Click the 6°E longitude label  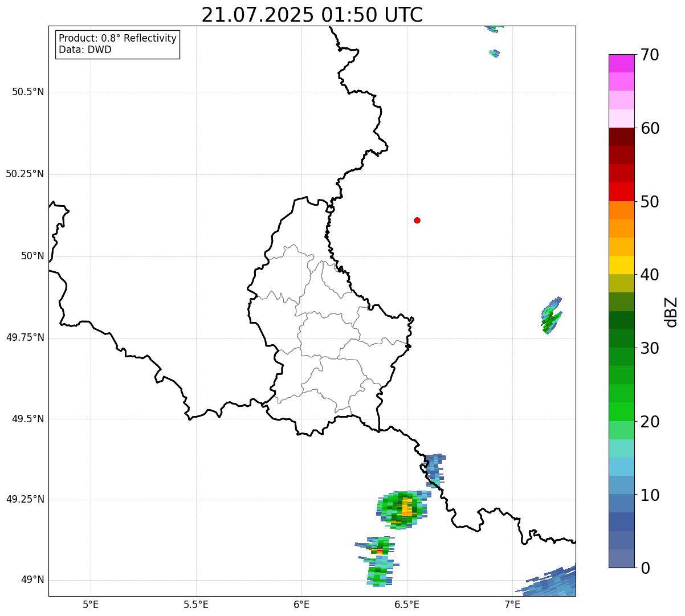(301, 604)
